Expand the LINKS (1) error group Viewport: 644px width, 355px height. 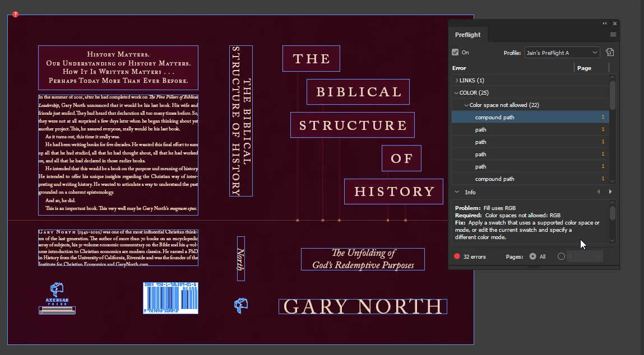[456, 81]
